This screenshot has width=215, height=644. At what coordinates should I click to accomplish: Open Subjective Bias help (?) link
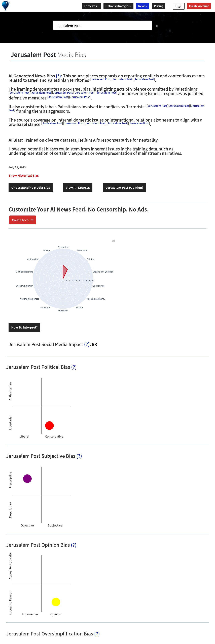(x=79, y=456)
